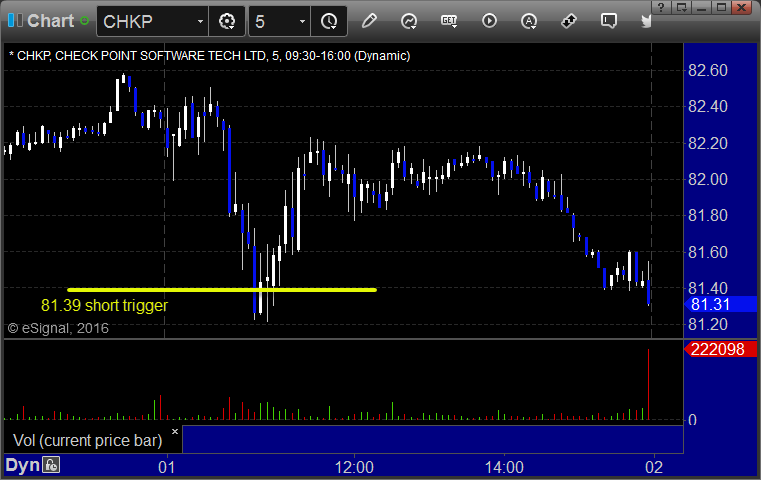This screenshot has height=480, width=761.
Task: Open the time template clock icon
Action: coord(329,21)
